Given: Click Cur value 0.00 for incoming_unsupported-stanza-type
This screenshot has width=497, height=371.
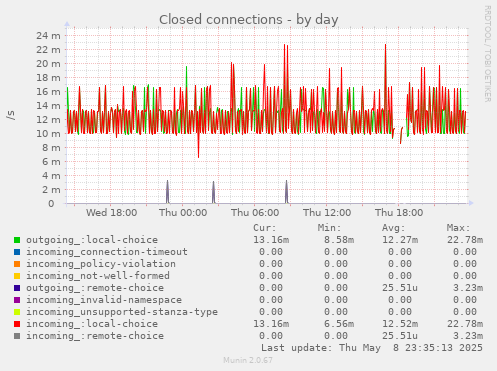Looking at the screenshot, I should (271, 312).
